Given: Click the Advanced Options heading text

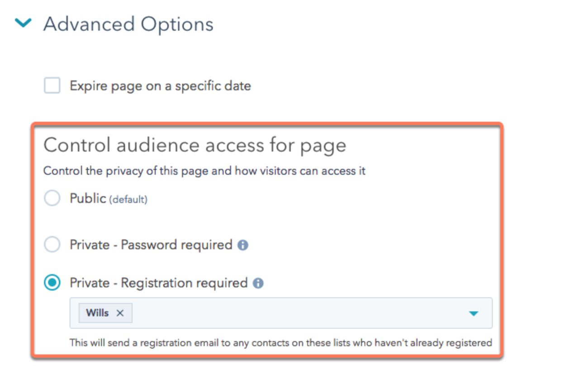Looking at the screenshot, I should click(x=128, y=24).
